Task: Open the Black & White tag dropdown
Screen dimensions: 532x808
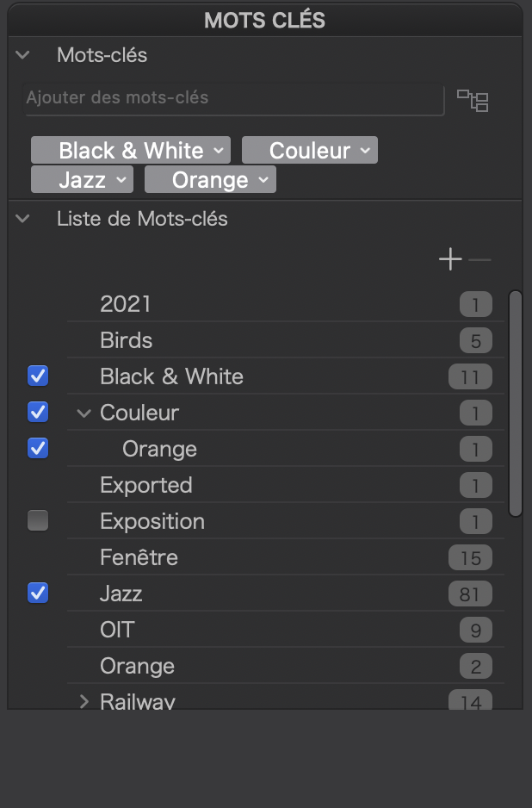Action: [220, 151]
